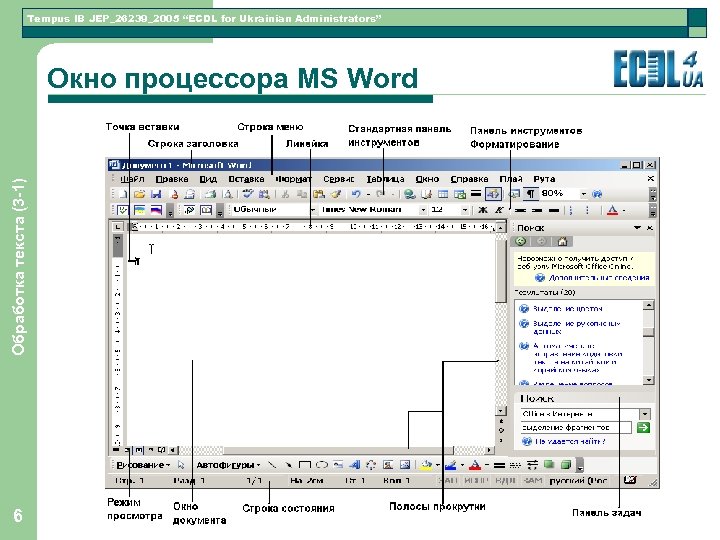Open the Сервис menu
The image size is (720, 540).
339,179
